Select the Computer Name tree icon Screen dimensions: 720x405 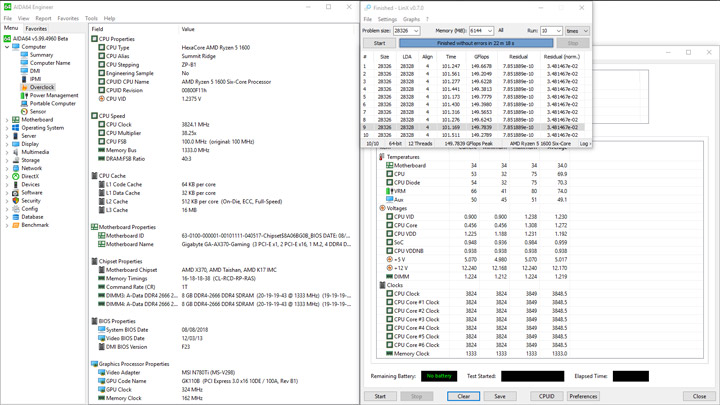click(24, 63)
